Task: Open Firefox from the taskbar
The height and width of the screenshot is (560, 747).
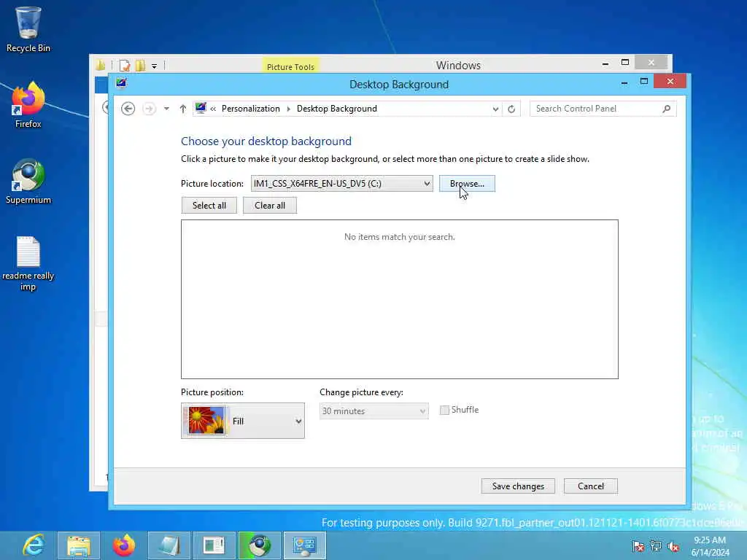Action: click(x=124, y=545)
